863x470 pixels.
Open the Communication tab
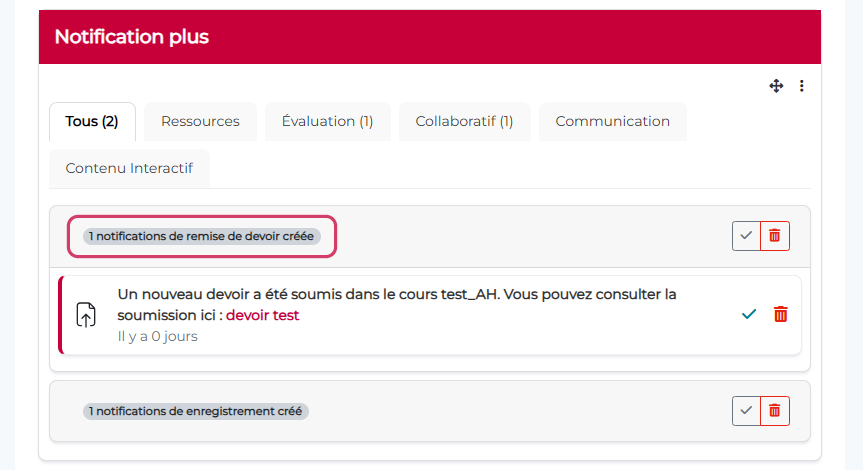pyautogui.click(x=612, y=121)
